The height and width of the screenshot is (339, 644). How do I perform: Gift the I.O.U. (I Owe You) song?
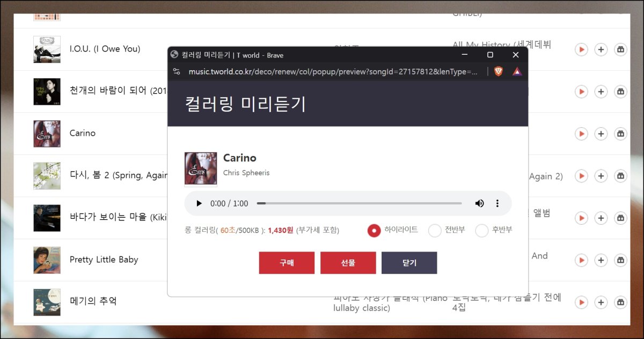coord(620,49)
